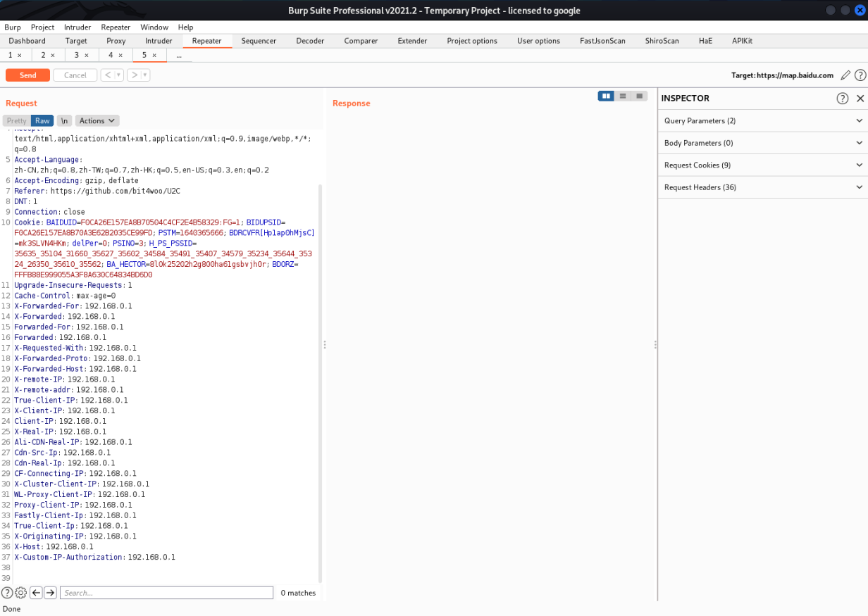Switch to Proxy tab
868x616 pixels.
click(x=116, y=41)
